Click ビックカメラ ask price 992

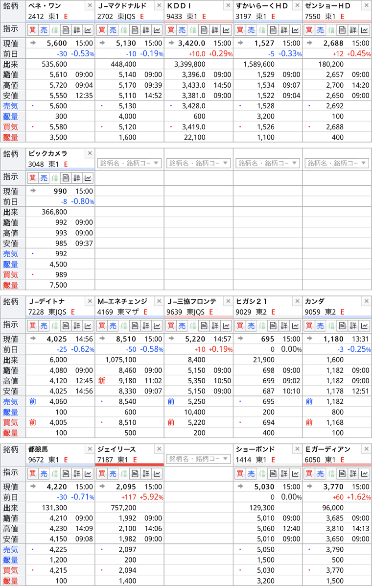click(61, 254)
